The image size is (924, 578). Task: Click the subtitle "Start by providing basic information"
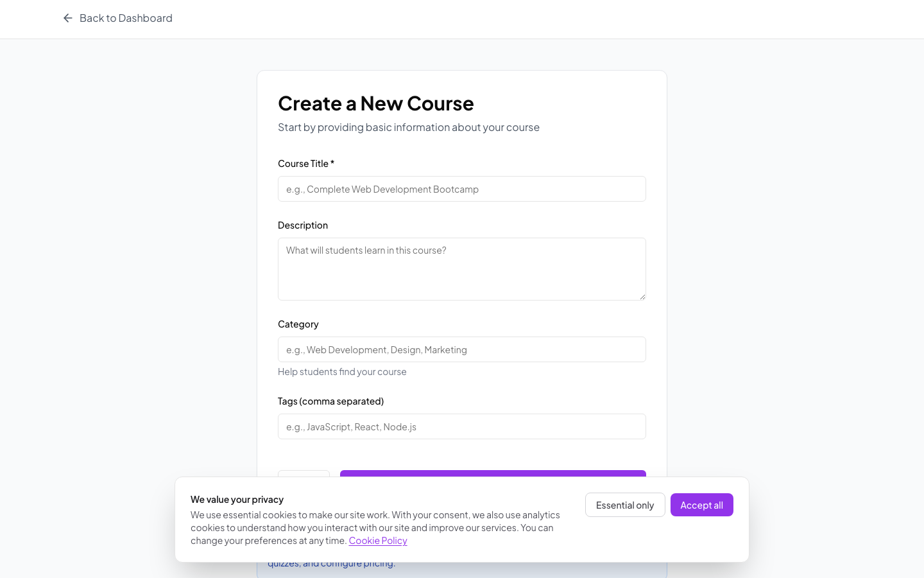pyautogui.click(x=409, y=127)
